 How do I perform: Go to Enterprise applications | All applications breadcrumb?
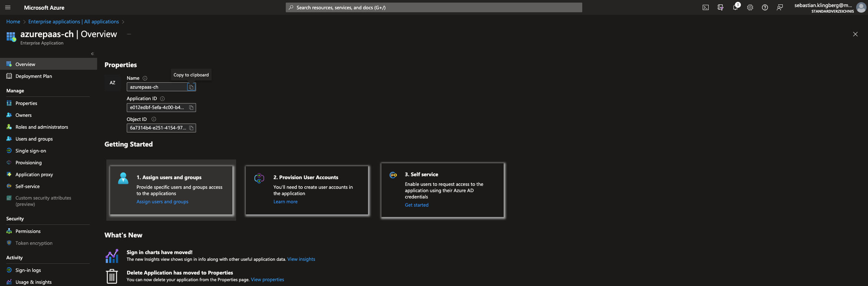tap(73, 22)
